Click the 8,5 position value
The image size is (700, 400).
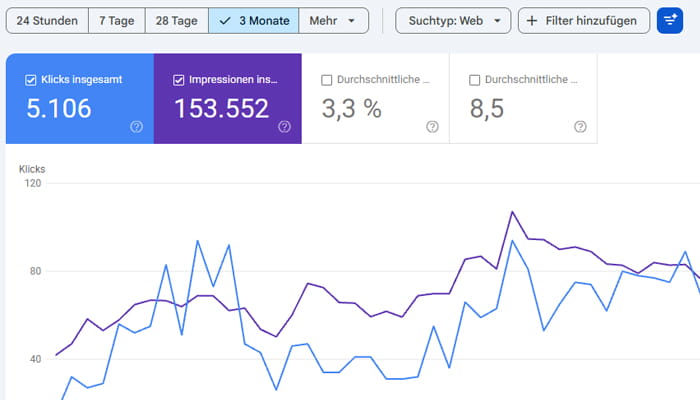[x=487, y=109]
